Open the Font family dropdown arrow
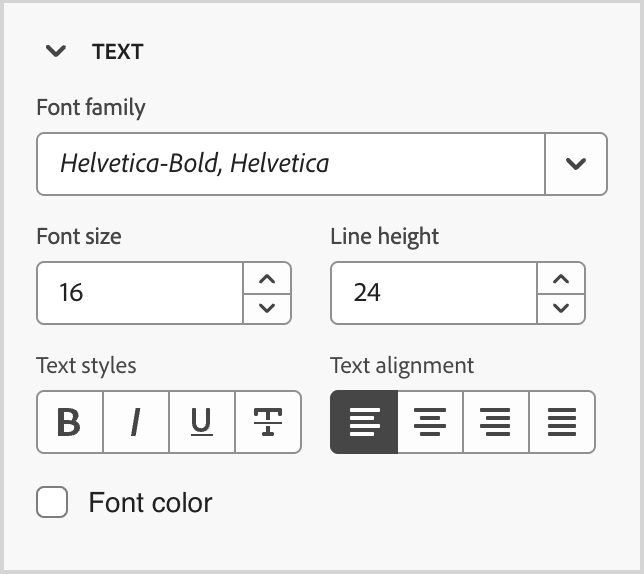 [576, 163]
